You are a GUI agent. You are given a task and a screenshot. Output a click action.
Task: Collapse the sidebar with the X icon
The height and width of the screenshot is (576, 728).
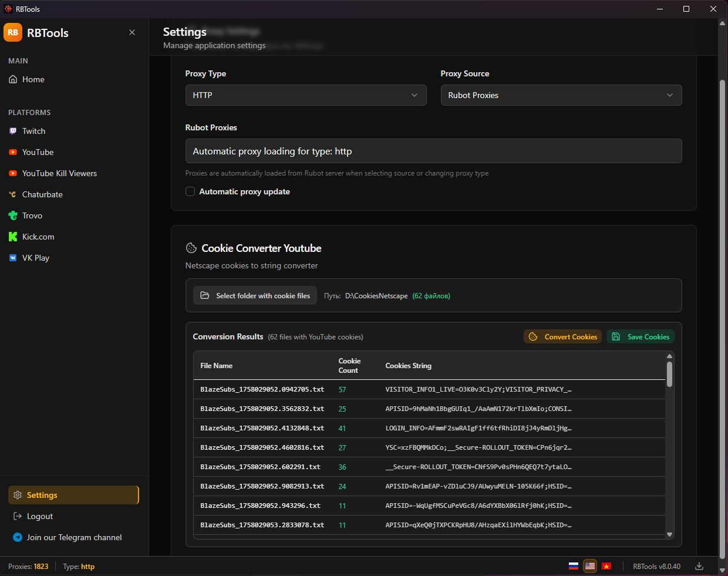[x=132, y=32]
